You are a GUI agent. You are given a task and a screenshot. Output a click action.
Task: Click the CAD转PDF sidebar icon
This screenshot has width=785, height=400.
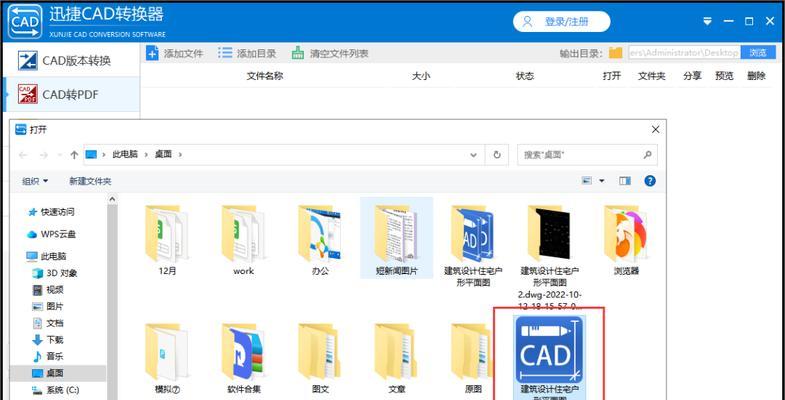coord(28,94)
